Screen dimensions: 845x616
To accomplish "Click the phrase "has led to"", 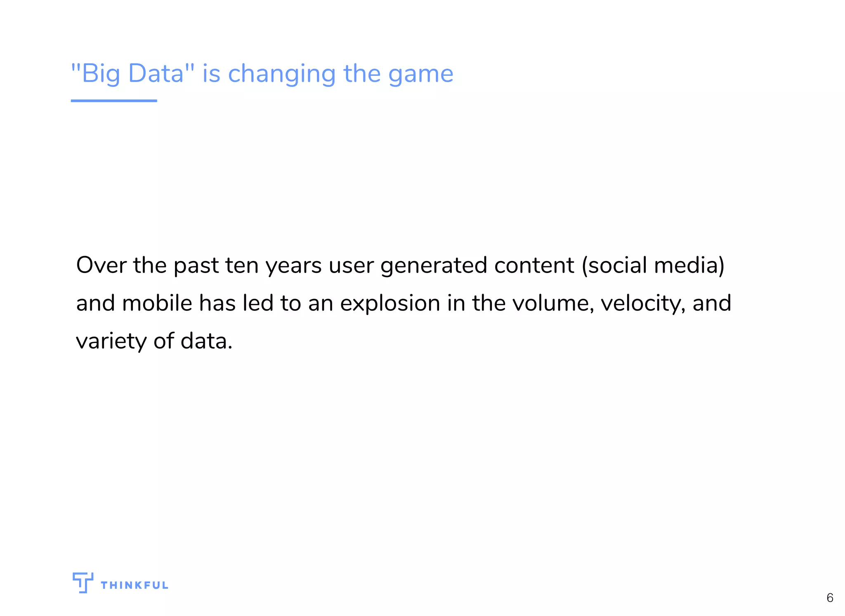I will (250, 303).
